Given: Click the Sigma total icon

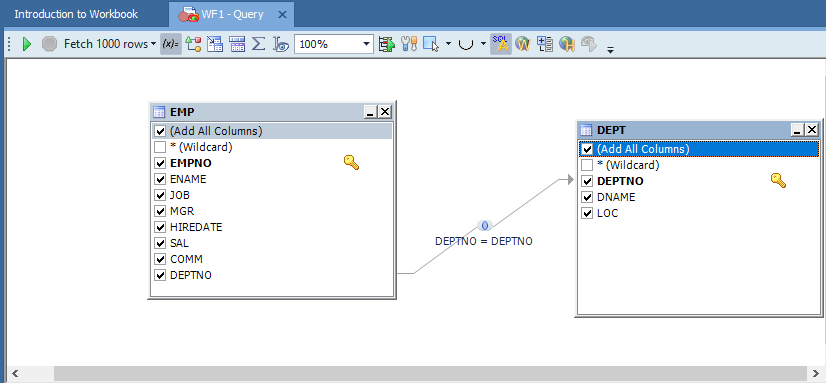Looking at the screenshot, I should [258, 44].
